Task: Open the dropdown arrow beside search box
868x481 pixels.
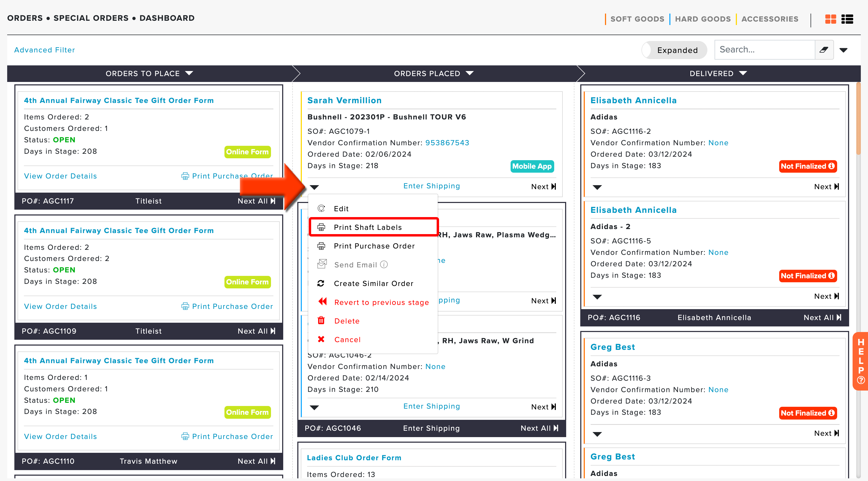Action: pos(844,50)
